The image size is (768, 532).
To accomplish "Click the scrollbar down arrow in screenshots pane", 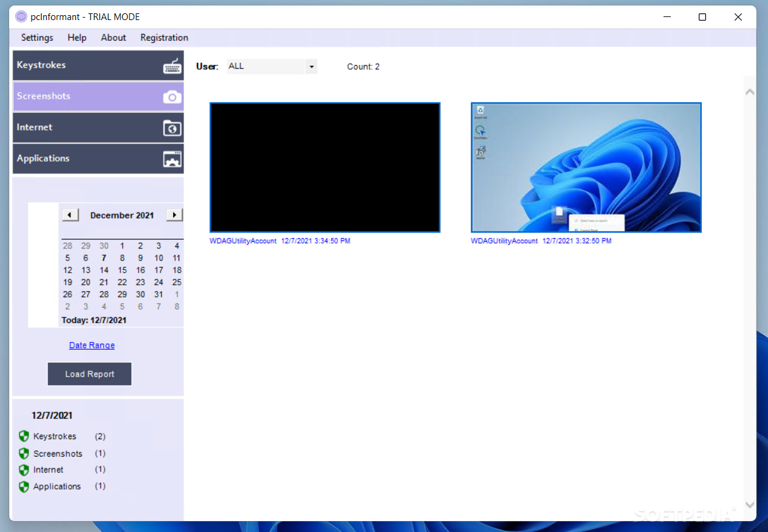I will (750, 505).
